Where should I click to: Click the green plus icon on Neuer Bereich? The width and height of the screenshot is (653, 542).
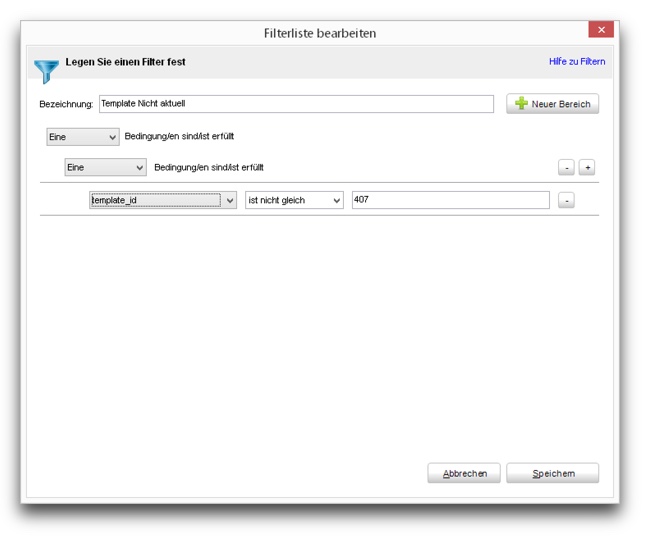(x=521, y=104)
